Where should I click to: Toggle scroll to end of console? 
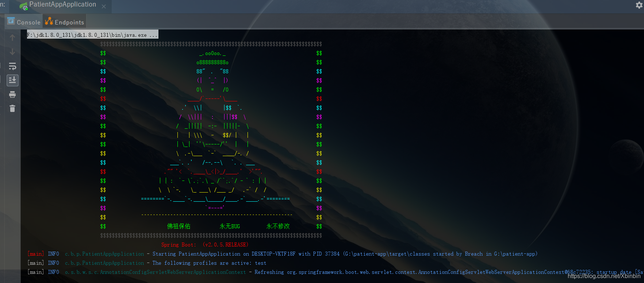point(12,80)
